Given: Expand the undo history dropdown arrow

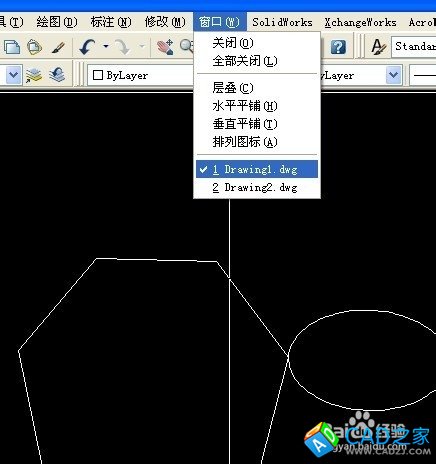Looking at the screenshot, I should (x=106, y=46).
